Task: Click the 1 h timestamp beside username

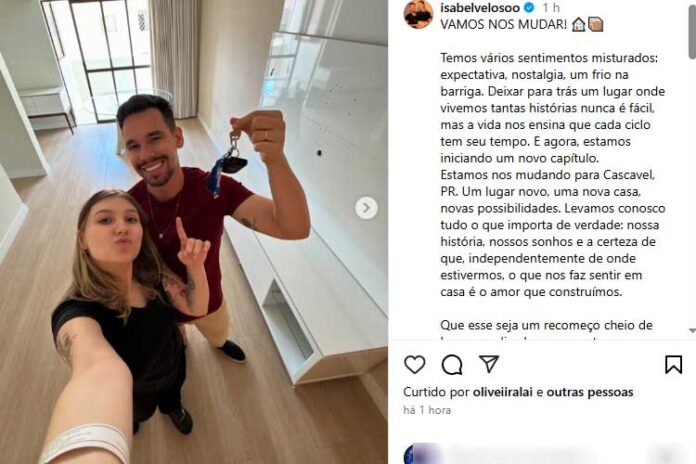Action: click(551, 8)
